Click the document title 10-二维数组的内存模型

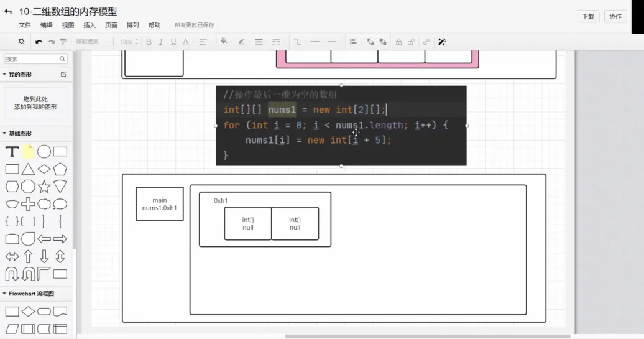pyautogui.click(x=68, y=11)
